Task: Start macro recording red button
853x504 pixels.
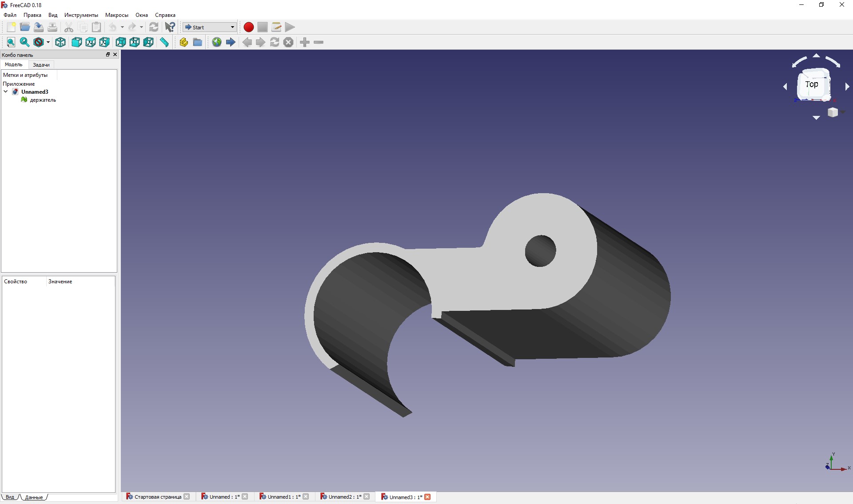Action: 249,27
